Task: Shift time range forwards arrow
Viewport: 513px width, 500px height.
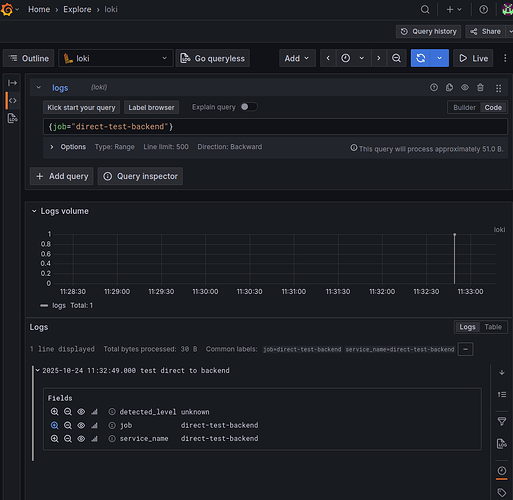Action: pos(378,58)
